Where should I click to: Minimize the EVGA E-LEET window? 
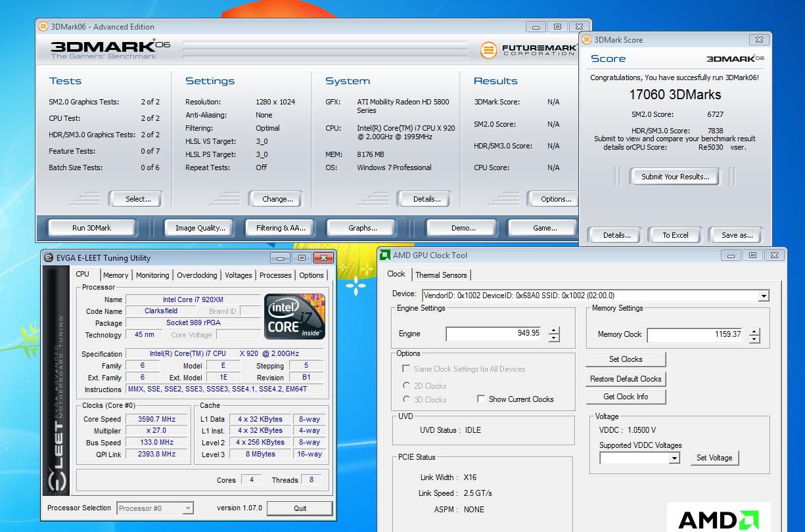281,258
